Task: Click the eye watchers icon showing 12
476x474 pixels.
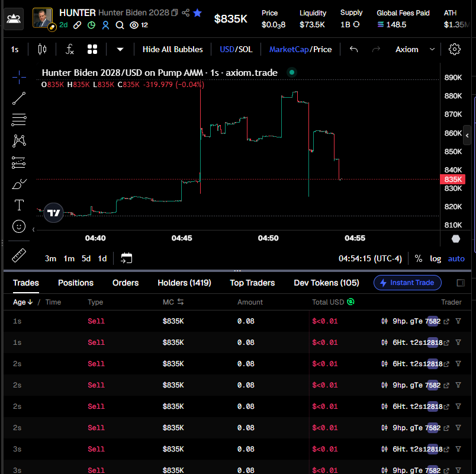Action: pyautogui.click(x=134, y=25)
